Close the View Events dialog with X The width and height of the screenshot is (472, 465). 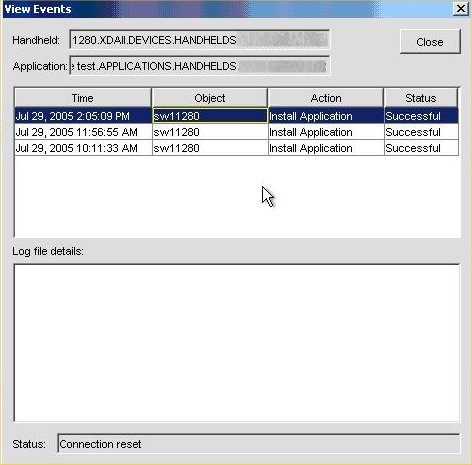point(460,9)
